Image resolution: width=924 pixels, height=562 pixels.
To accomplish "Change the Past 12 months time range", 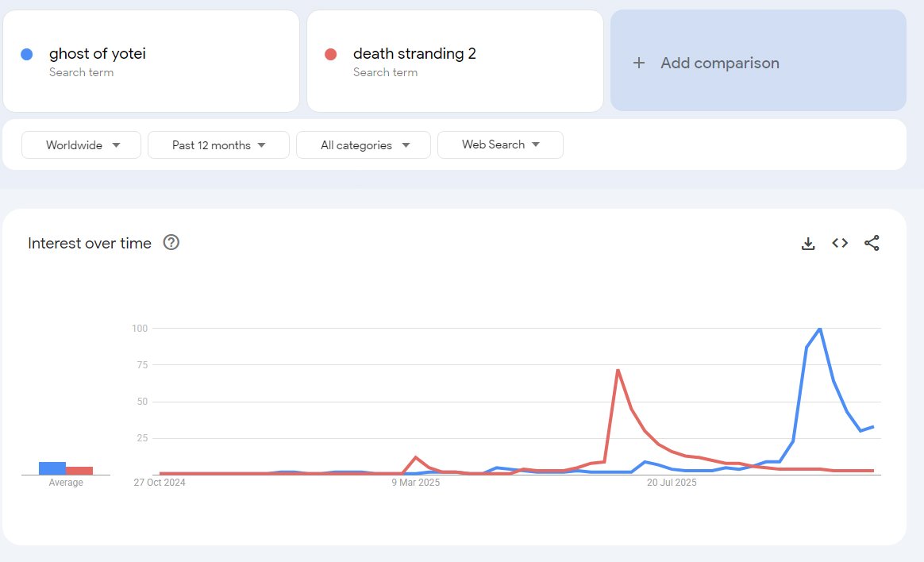I will point(218,145).
